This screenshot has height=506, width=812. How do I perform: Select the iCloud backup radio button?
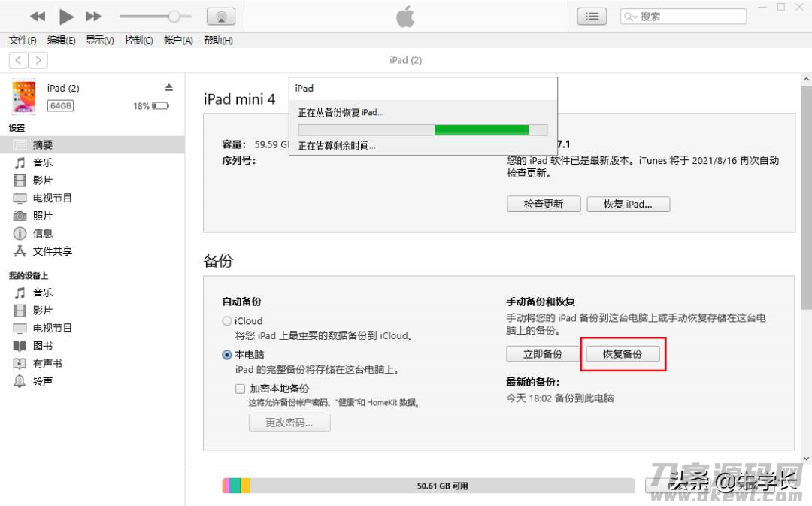point(227,321)
